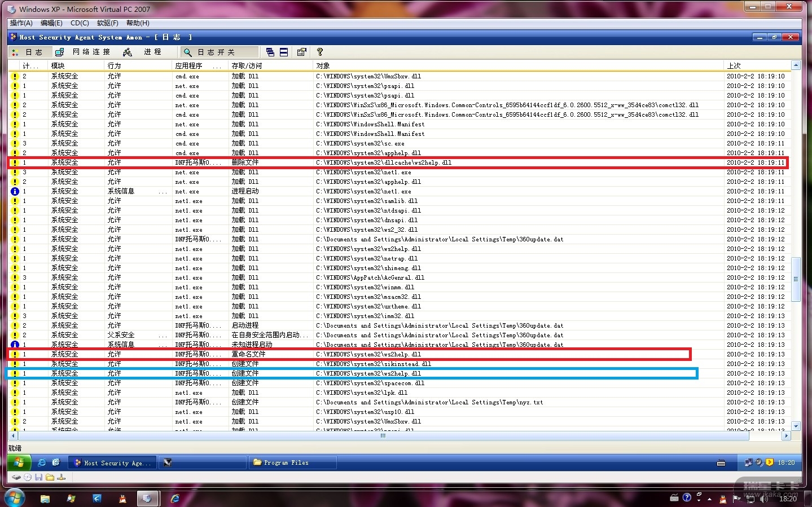Open the Windows 7 Start orb
This screenshot has width=812, height=507.
coord(14,499)
